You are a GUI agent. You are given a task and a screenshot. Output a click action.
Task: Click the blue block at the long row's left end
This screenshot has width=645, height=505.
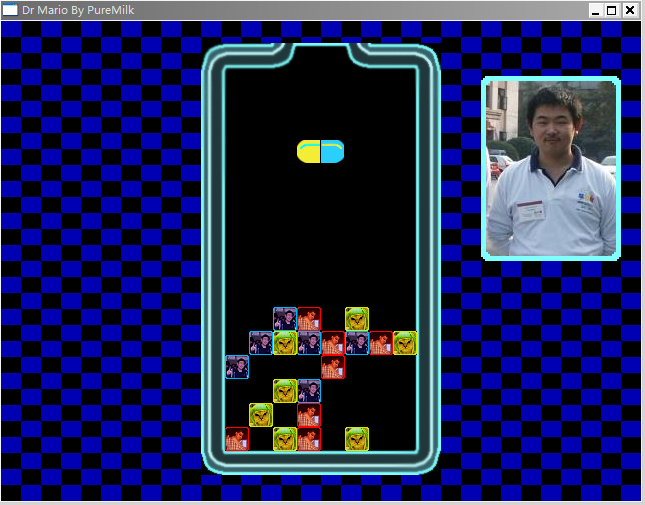pos(261,343)
